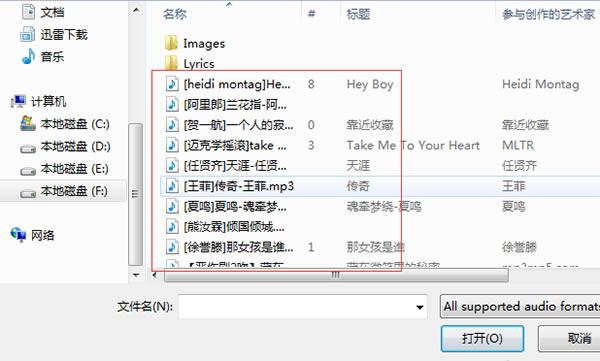The width and height of the screenshot is (600, 361).
Task: Click the horizontal scrollbar thumb
Action: pyautogui.click(x=336, y=275)
